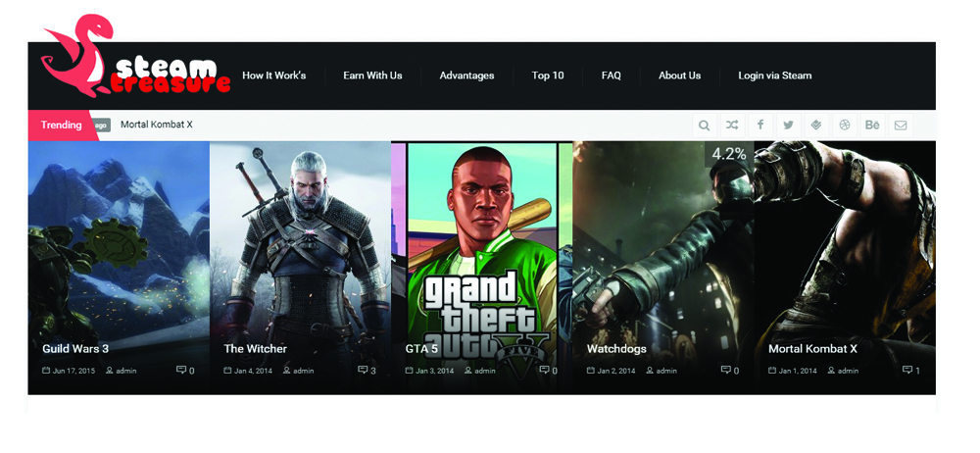Open the Mortal Kombat X trending headline
This screenshot has height=453, width=980.
156,125
